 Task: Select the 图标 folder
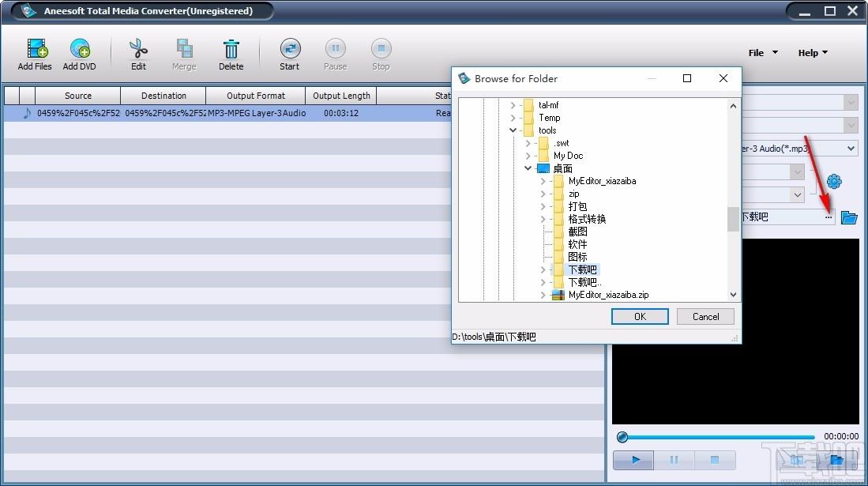tap(577, 257)
